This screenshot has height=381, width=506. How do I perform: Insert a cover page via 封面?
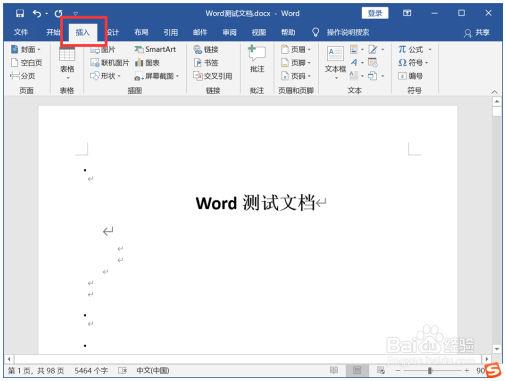point(25,49)
